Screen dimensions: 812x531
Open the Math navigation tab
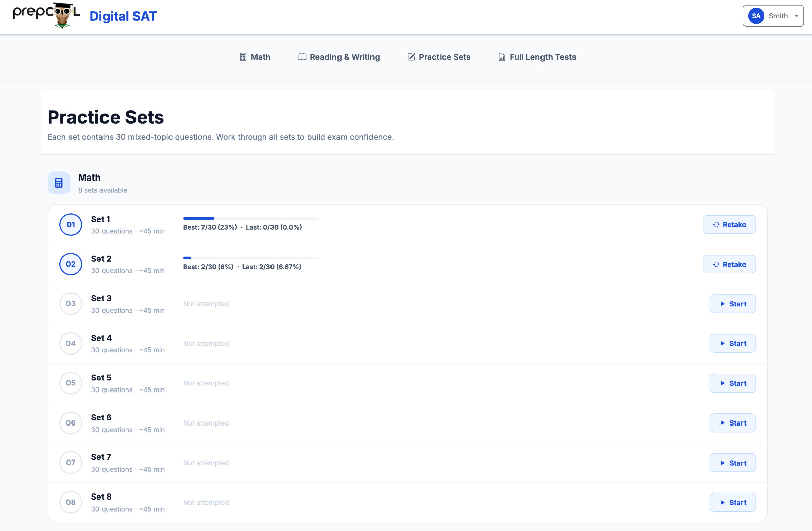255,57
